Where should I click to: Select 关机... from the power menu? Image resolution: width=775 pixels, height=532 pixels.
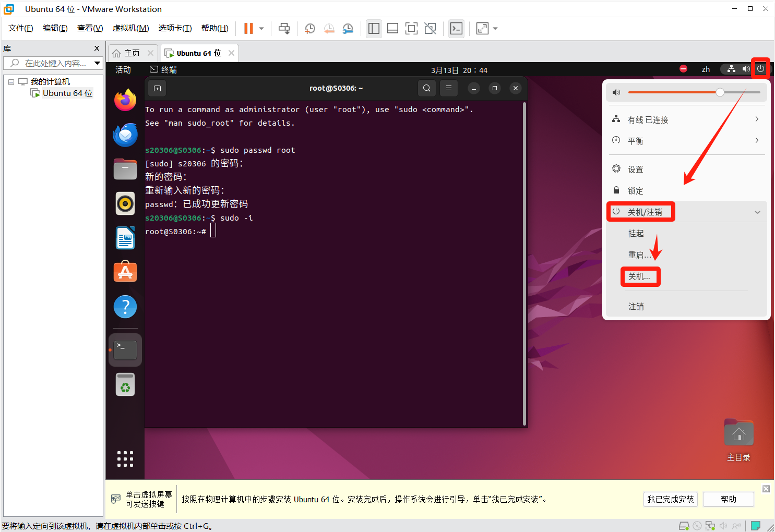pyautogui.click(x=639, y=276)
